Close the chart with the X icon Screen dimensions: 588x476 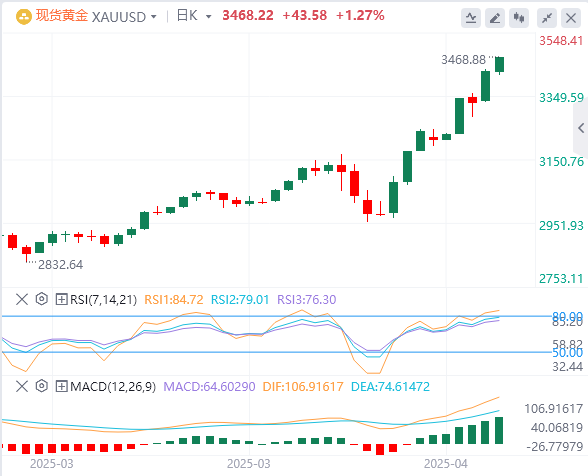[x=571, y=18]
